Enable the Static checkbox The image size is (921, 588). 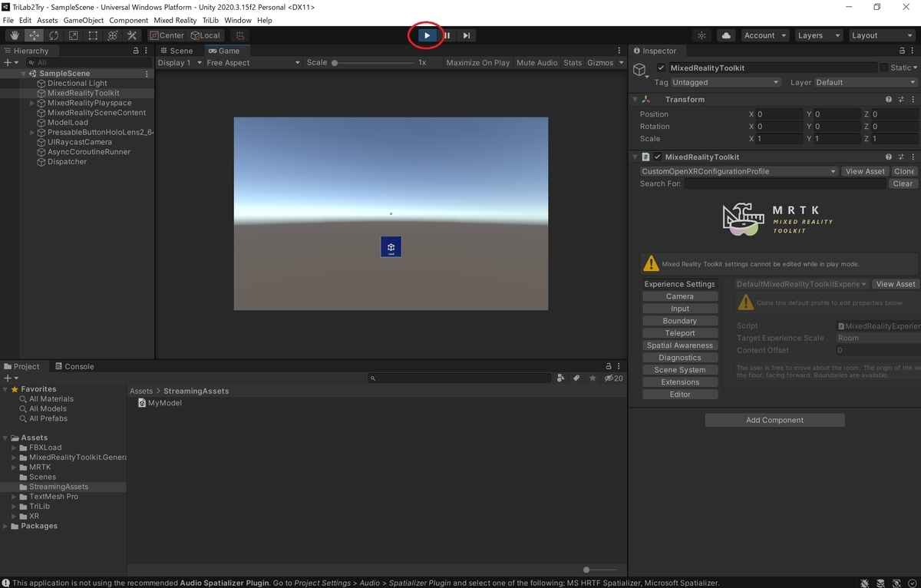click(885, 68)
